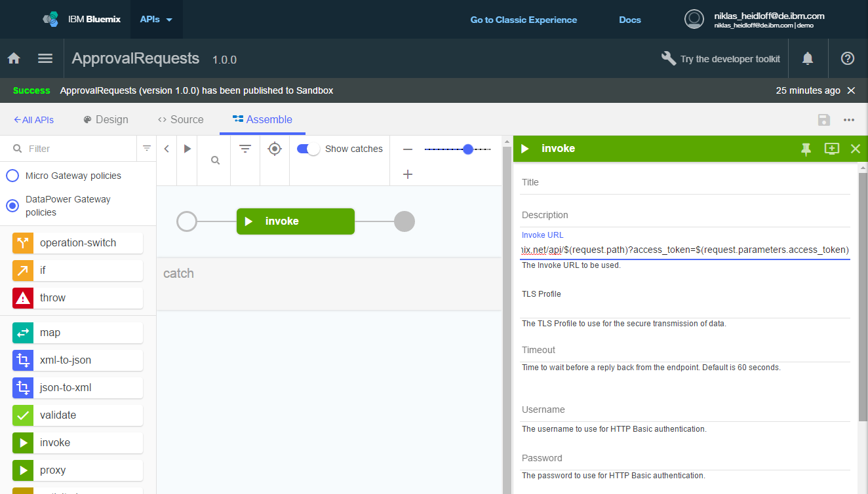The width and height of the screenshot is (868, 494).
Task: Open the Docs link
Action: pos(630,20)
